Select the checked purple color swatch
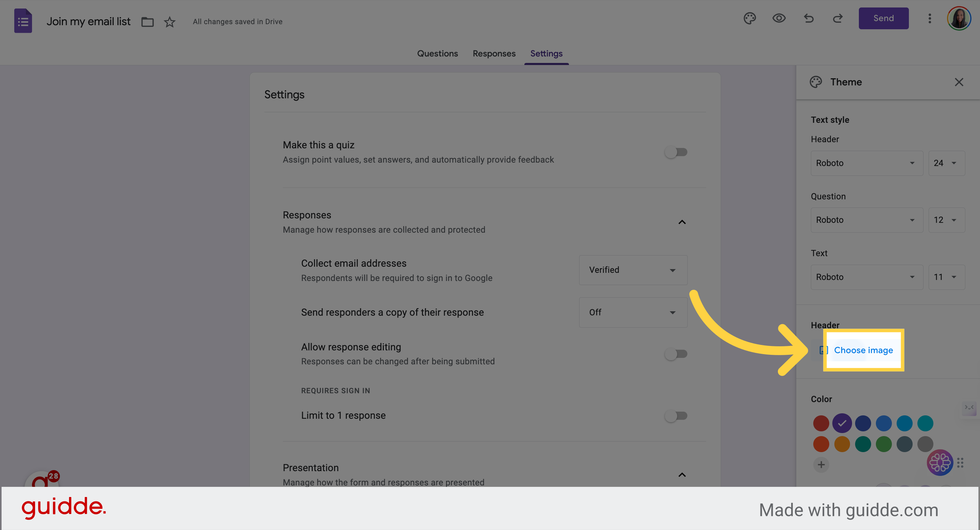Image resolution: width=980 pixels, height=530 pixels. [842, 423]
